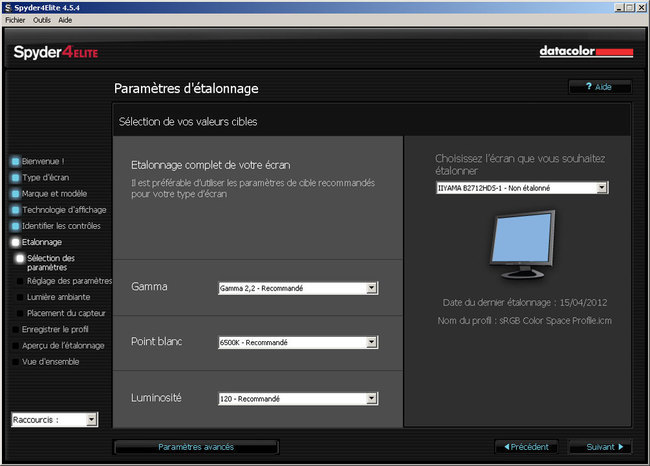Click the Aide help button
The width and height of the screenshot is (650, 466).
600,87
